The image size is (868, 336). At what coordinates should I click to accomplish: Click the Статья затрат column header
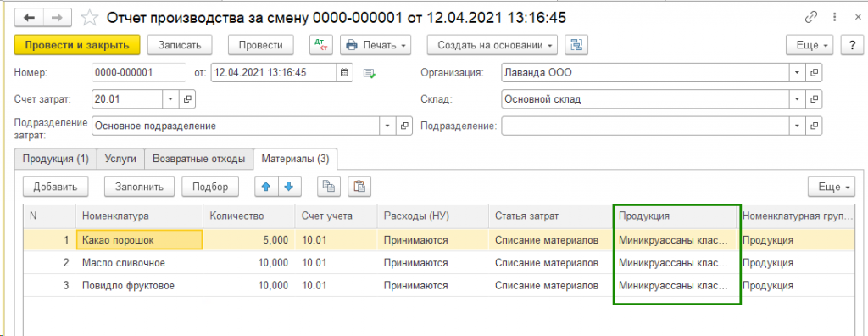pos(550,216)
